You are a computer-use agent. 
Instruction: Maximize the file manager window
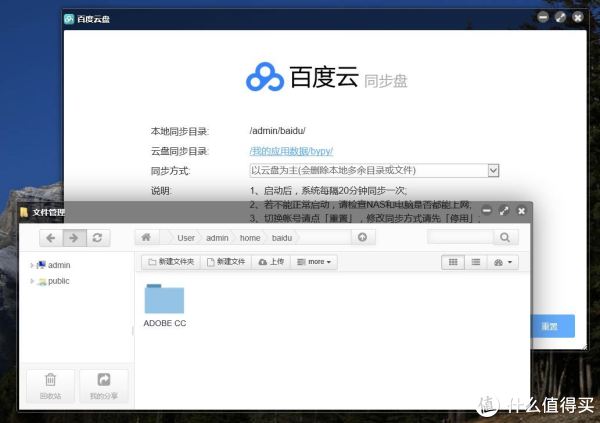(504, 211)
